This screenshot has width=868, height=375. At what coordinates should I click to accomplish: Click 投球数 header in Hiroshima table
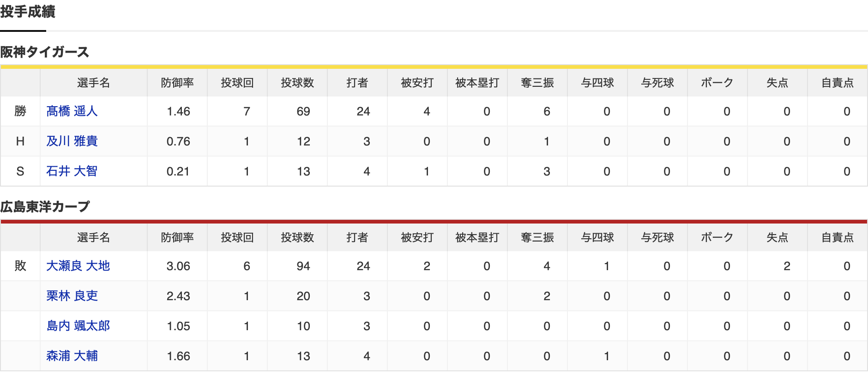297,238
